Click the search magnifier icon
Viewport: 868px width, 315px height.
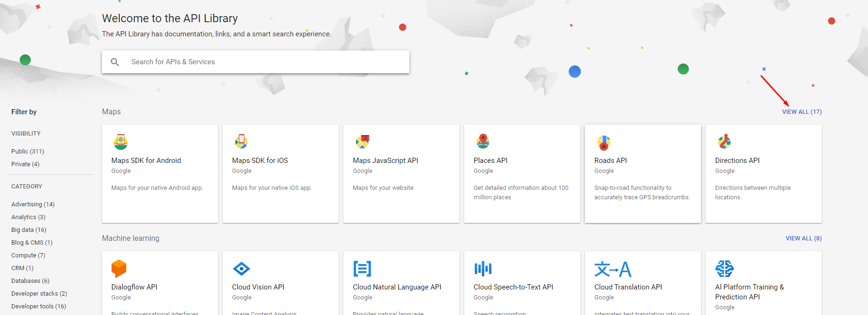pos(115,62)
